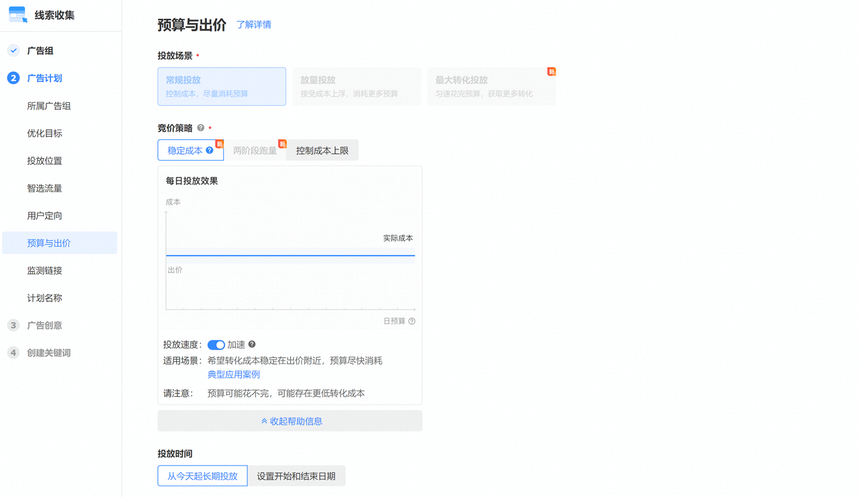Click the help icon next to 竞价策略
Viewport: 860px width, 497px height.
201,128
